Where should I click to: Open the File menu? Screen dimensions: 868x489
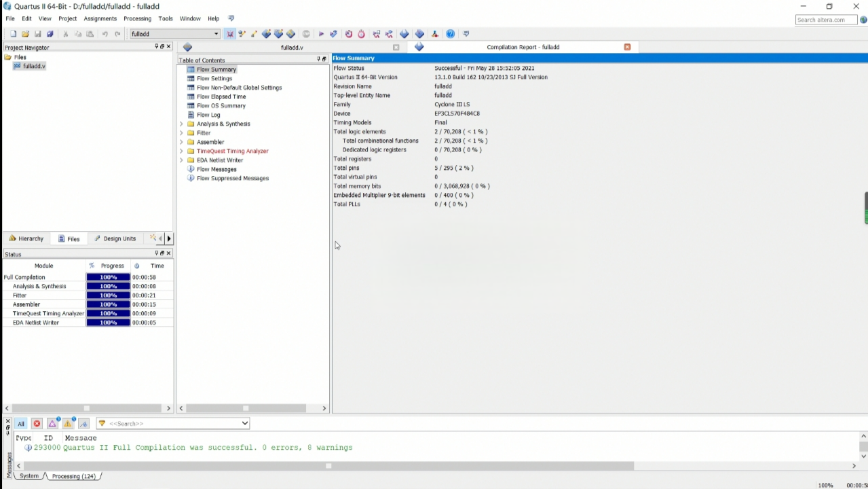click(x=10, y=19)
